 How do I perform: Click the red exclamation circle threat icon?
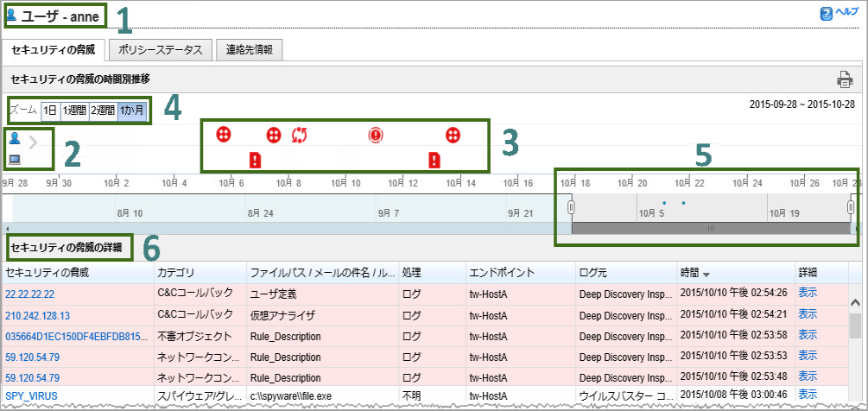pos(375,135)
